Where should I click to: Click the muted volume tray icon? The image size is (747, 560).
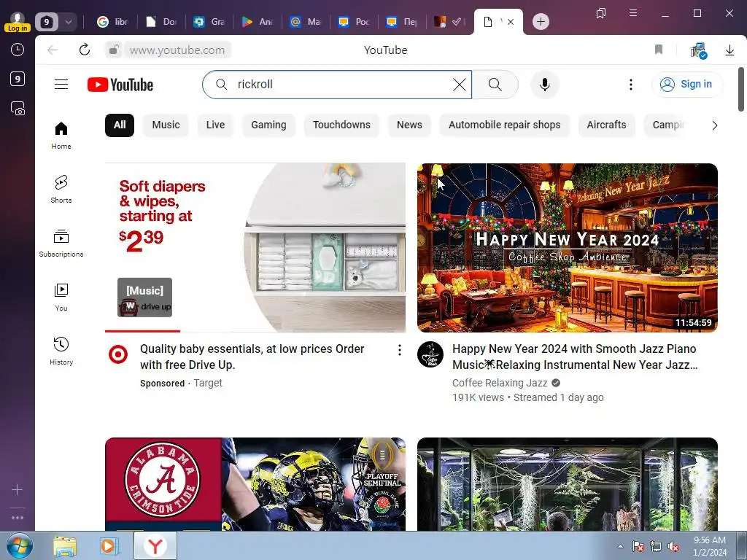[673, 546]
